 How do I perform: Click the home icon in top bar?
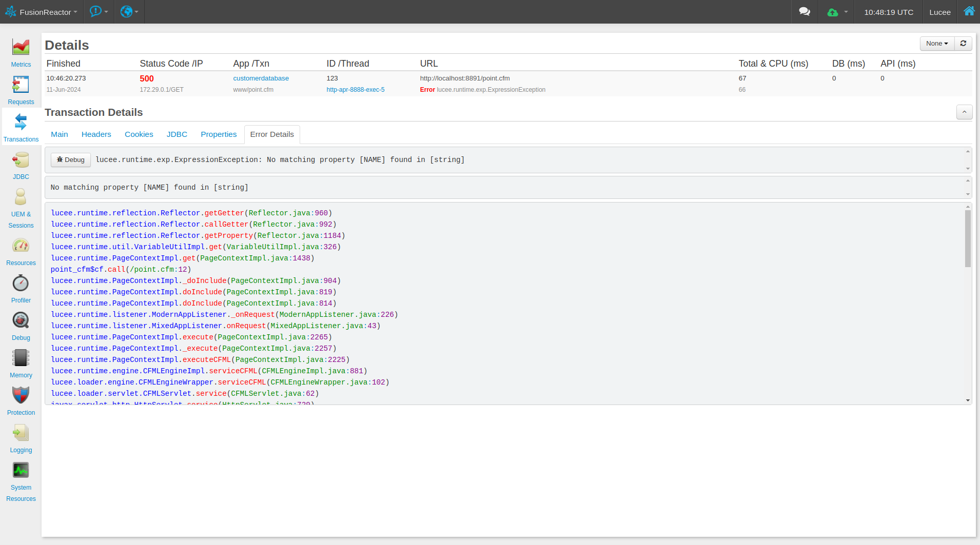[969, 11]
